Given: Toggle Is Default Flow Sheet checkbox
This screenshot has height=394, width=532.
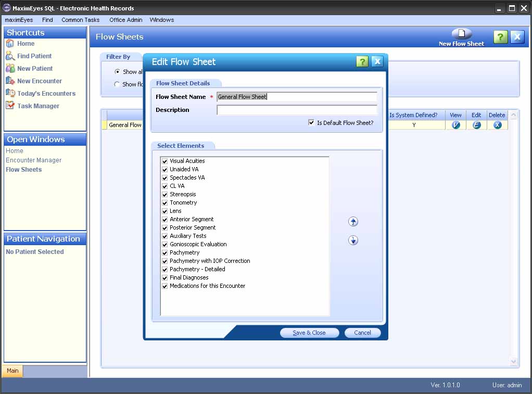Looking at the screenshot, I should (x=311, y=122).
